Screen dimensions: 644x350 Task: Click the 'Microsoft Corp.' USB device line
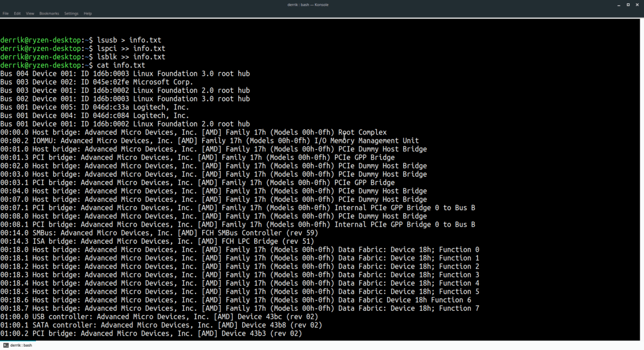[x=97, y=82]
